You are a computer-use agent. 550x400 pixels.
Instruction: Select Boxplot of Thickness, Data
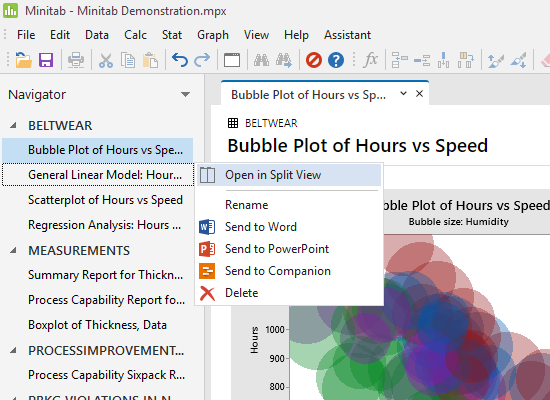pyautogui.click(x=98, y=325)
